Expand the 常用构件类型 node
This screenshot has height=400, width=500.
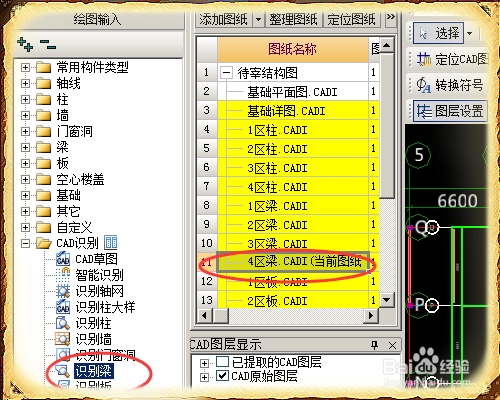tap(25, 67)
